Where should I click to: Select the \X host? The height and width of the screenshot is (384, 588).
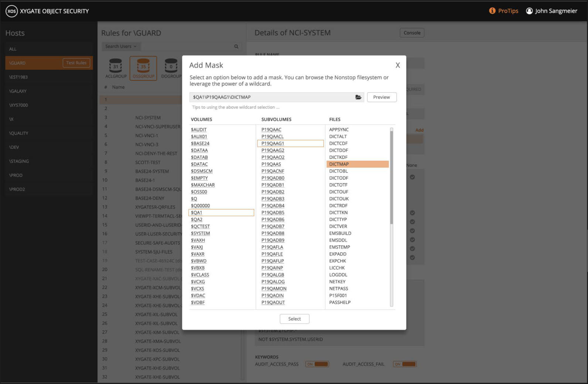click(49, 119)
